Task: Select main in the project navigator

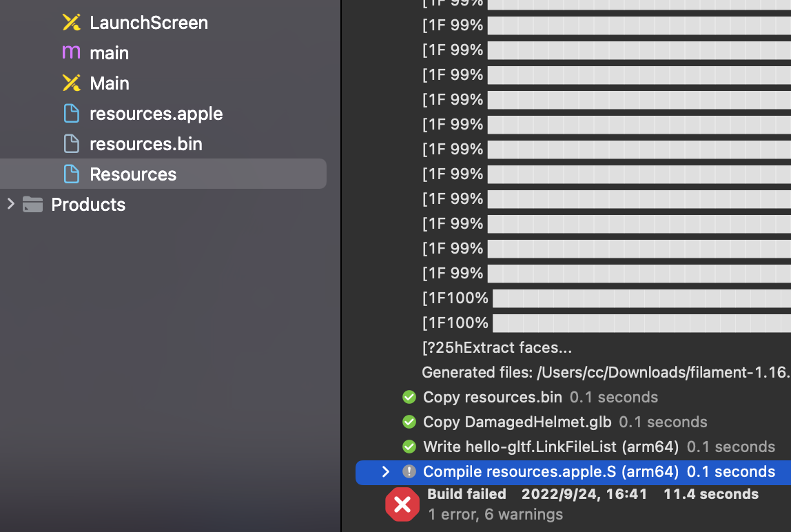Action: [108, 52]
